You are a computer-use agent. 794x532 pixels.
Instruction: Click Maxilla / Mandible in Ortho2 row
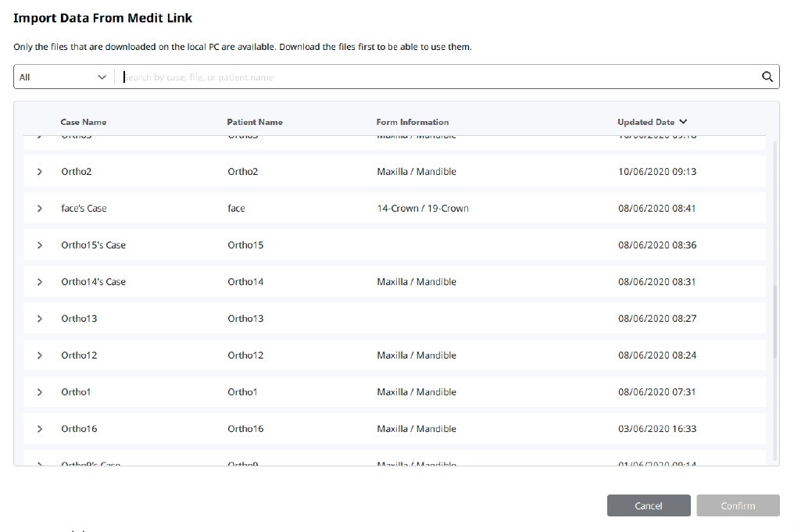pyautogui.click(x=417, y=172)
